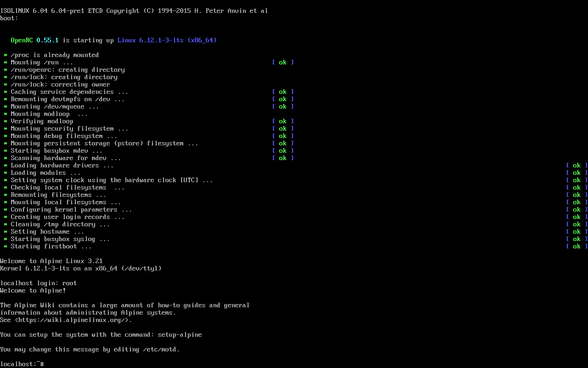
Task: Click ok status for Loading hardware drivers
Action: point(577,165)
